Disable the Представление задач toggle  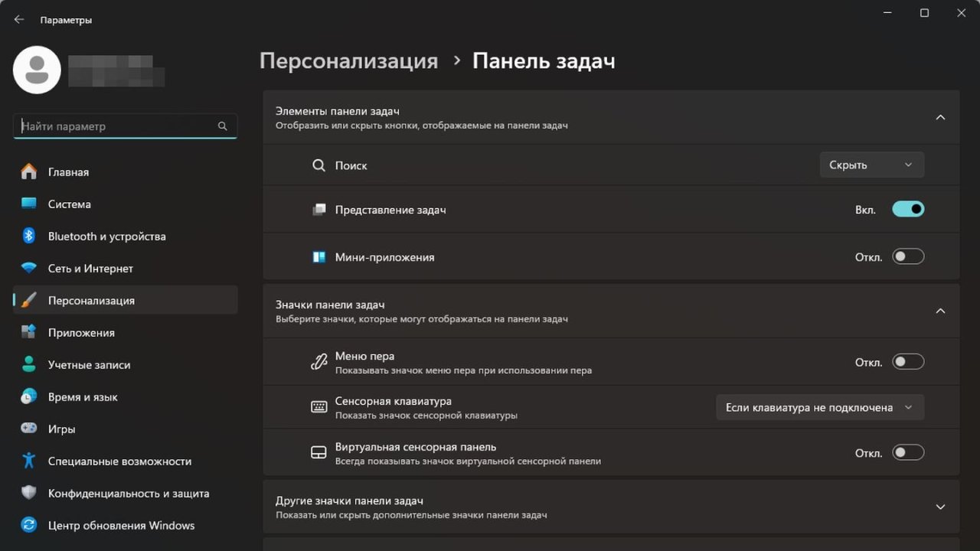908,209
